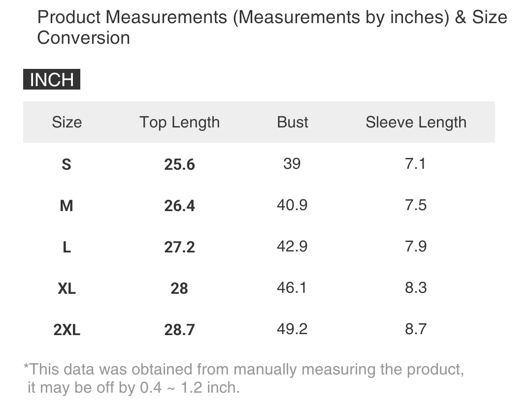Click the manual measurement disclaimer note

click(x=243, y=378)
